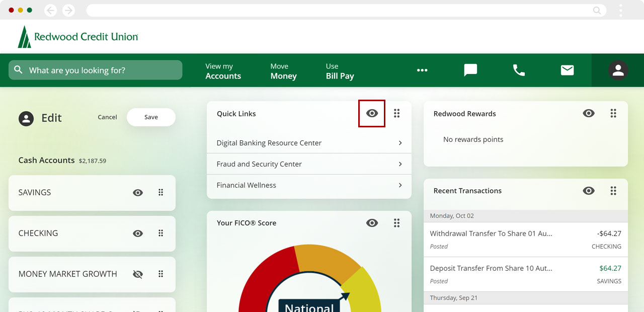644x312 pixels.
Task: Open the mail envelope icon
Action: [567, 70]
